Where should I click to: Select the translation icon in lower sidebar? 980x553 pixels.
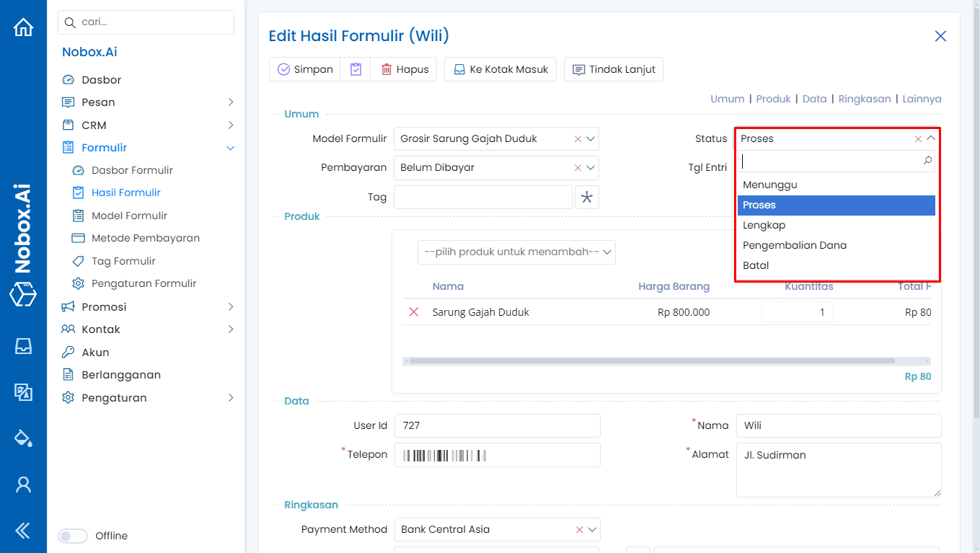click(23, 392)
